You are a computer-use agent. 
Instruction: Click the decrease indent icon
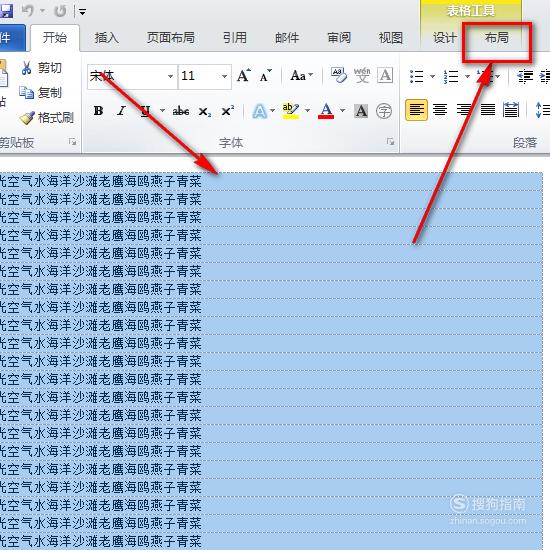[x=525, y=76]
